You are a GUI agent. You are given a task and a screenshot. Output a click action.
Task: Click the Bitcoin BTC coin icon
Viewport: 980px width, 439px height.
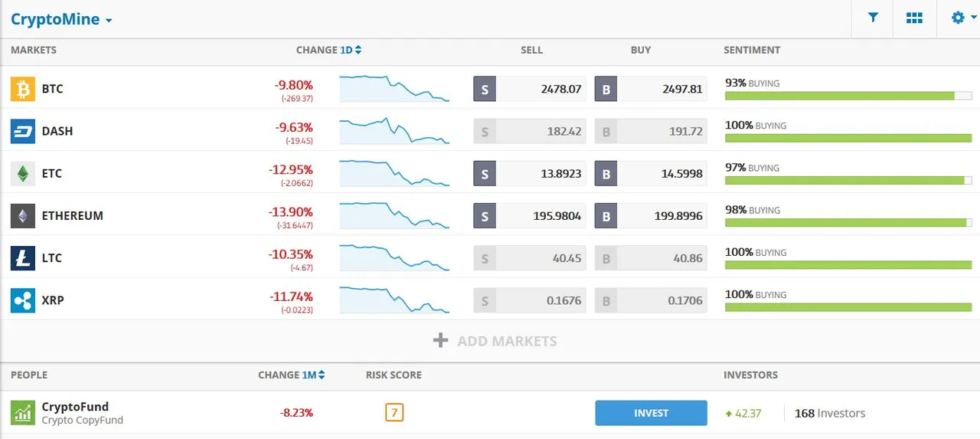tap(23, 89)
